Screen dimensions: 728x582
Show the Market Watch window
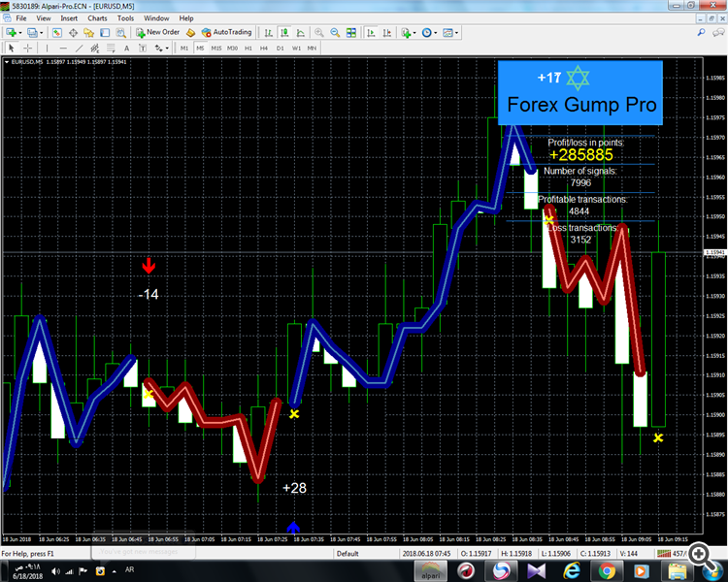57,32
